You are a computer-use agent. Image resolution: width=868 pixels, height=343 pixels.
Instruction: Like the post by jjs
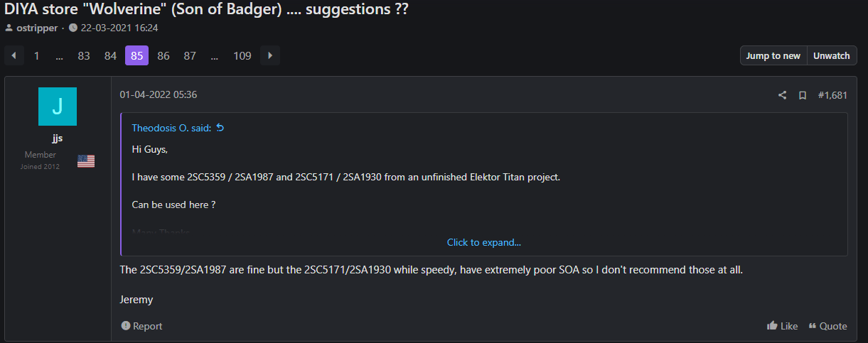[782, 326]
